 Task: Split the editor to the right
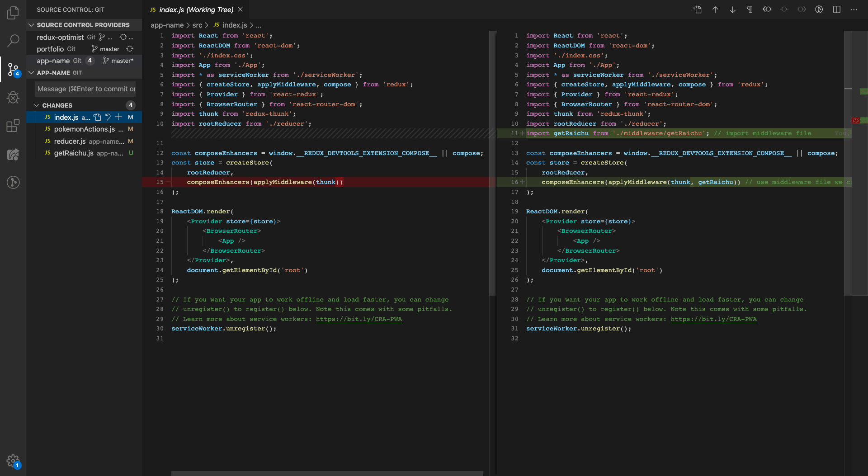tap(837, 9)
